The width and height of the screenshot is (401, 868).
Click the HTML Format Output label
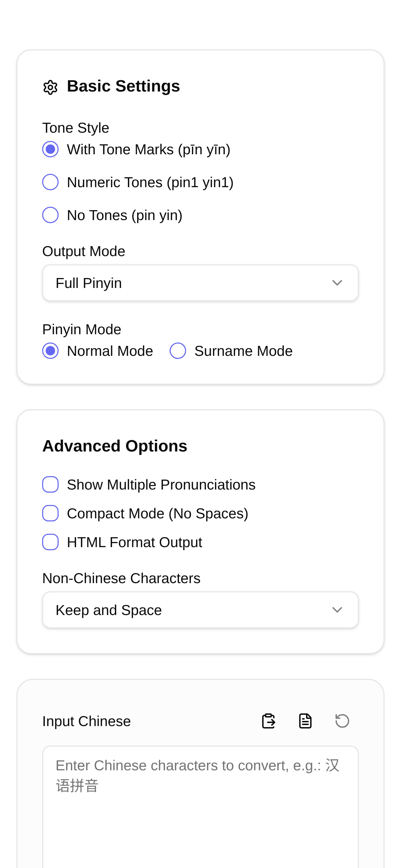(x=134, y=542)
